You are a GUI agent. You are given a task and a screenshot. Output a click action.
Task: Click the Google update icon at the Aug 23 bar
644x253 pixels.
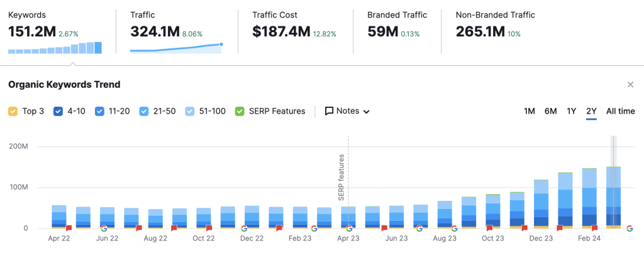[454, 229]
